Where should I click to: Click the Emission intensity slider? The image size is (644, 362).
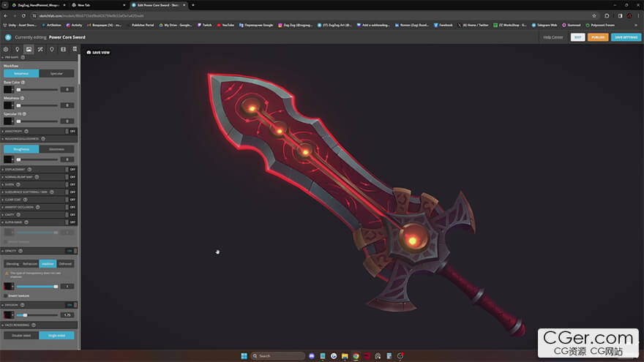(x=37, y=315)
